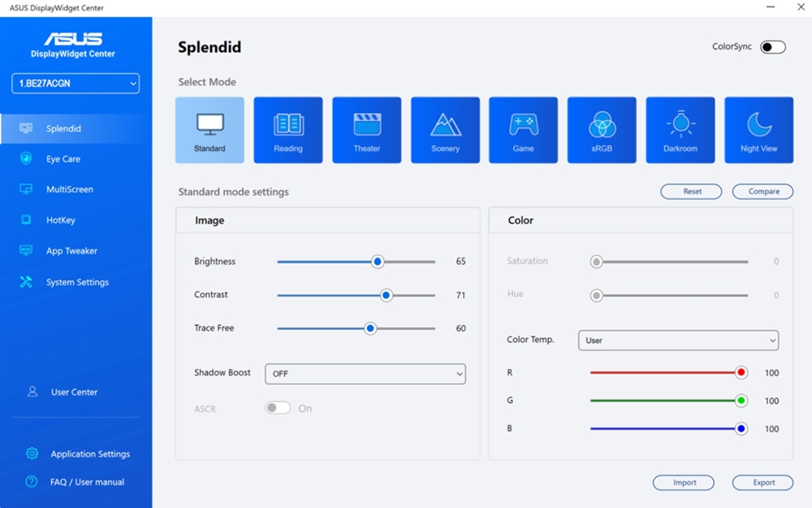Screen dimensions: 812x508
Task: Open the Shadow Boost dropdown
Action: pos(365,374)
